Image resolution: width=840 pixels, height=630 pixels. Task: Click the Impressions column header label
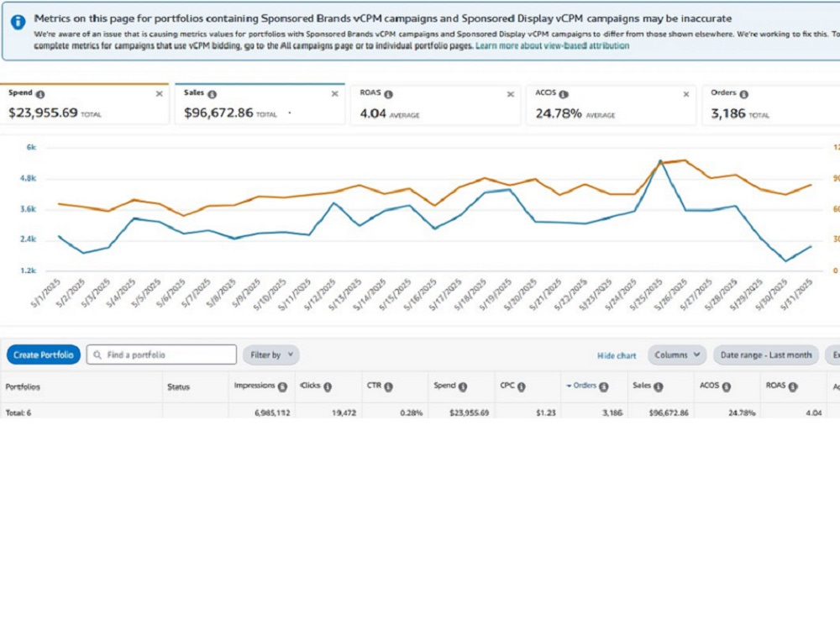click(255, 386)
